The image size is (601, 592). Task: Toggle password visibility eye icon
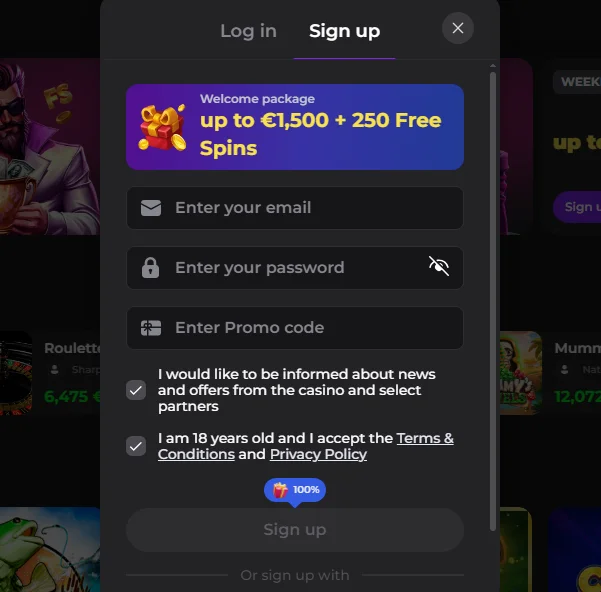coord(439,266)
